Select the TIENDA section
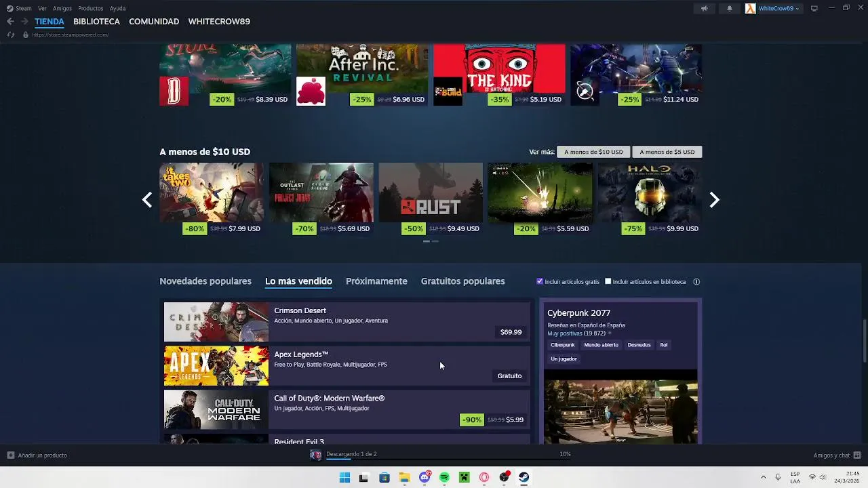The image size is (868, 488). tap(50, 22)
